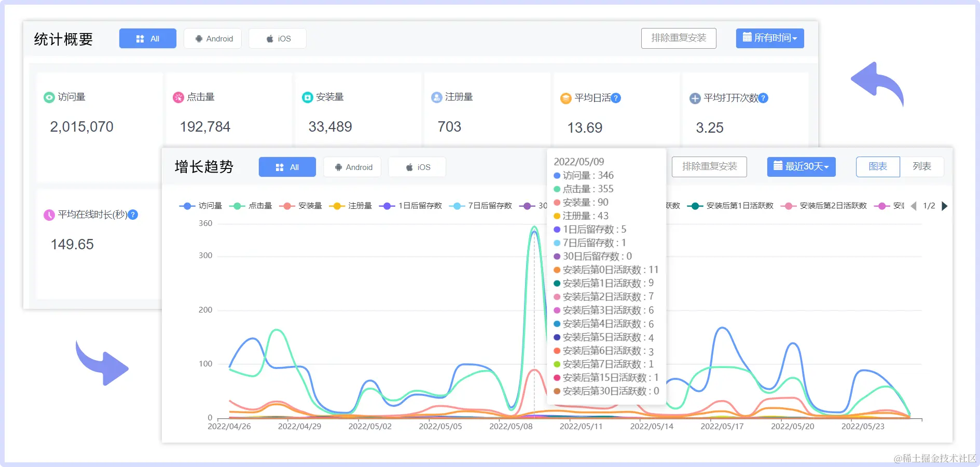Click the pink 点击量 card icon
The image size is (980, 467).
[x=178, y=97]
